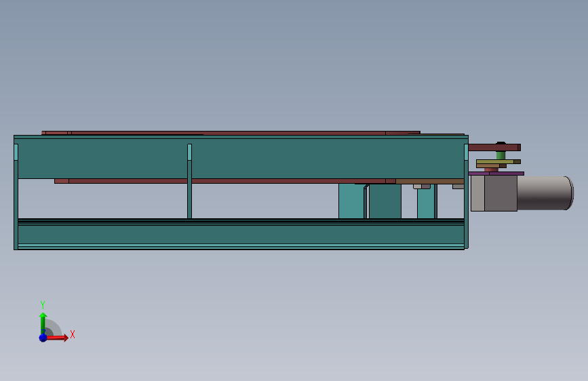Select the olive-yellow plate above the purple plate
Viewport: 588px width, 381px height.
(x=498, y=161)
